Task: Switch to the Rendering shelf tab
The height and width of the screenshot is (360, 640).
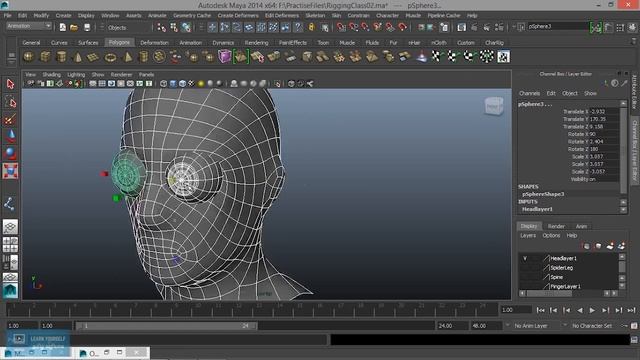Action: coord(256,42)
